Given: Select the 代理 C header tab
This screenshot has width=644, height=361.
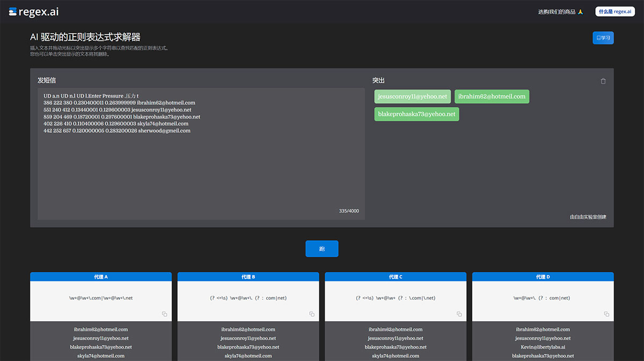Looking at the screenshot, I should (396, 277).
